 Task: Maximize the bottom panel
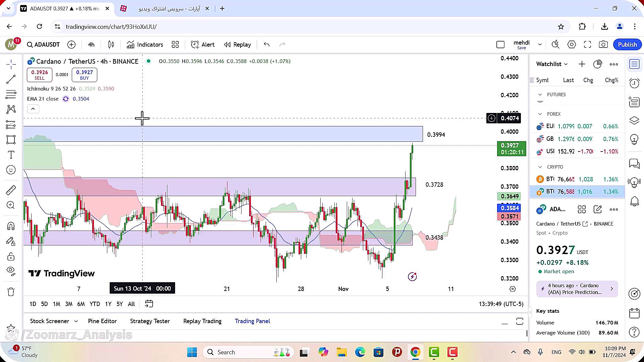point(520,321)
